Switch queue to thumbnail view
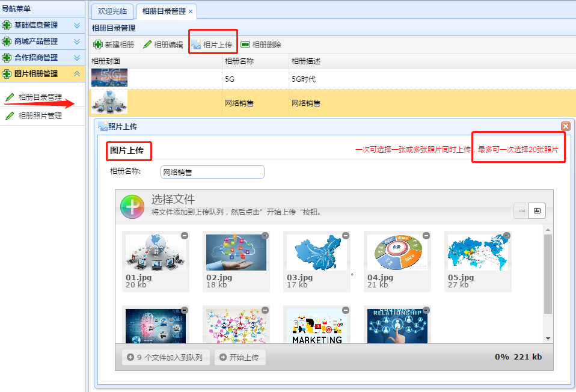 [537, 210]
